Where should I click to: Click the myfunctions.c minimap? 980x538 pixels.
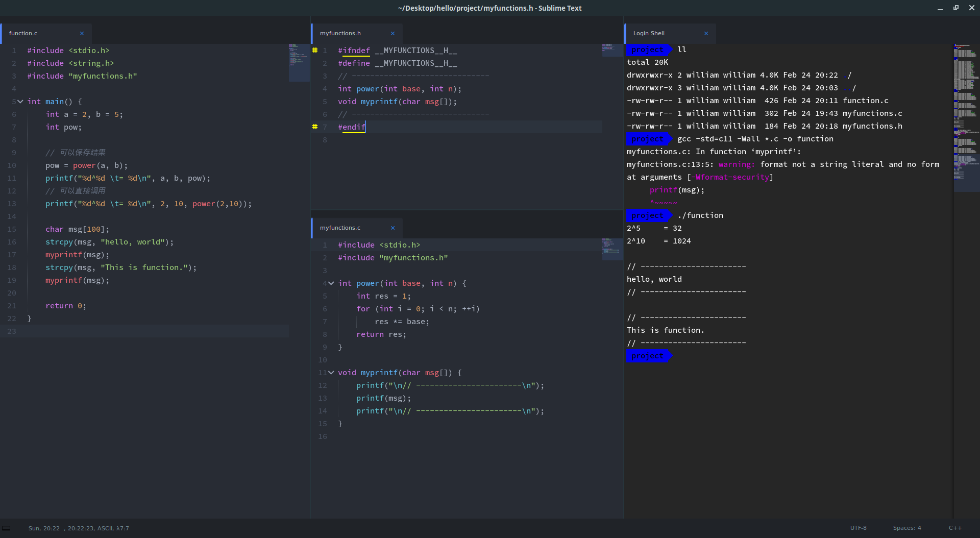612,249
